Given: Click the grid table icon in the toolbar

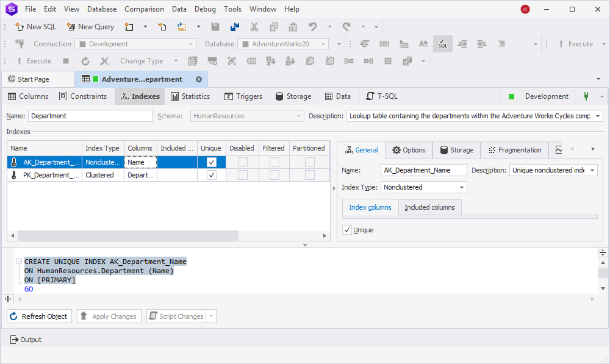Looking at the screenshot, I should [388, 61].
